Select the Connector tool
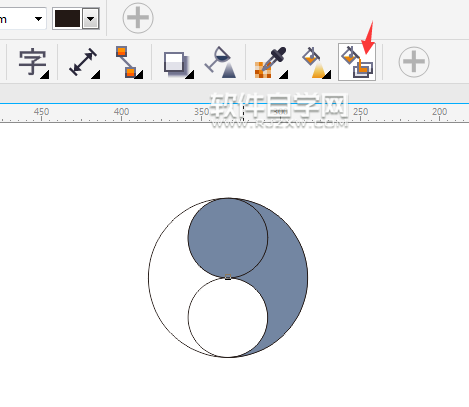 coord(128,63)
